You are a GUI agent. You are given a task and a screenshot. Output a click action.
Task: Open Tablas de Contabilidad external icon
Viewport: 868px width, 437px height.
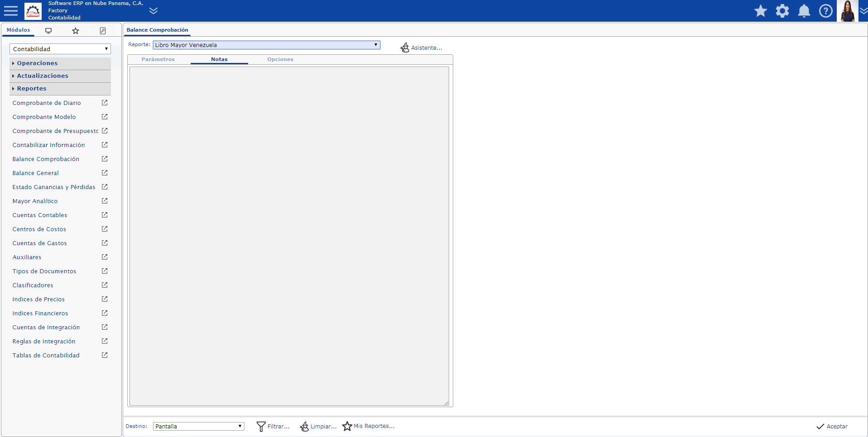(105, 355)
